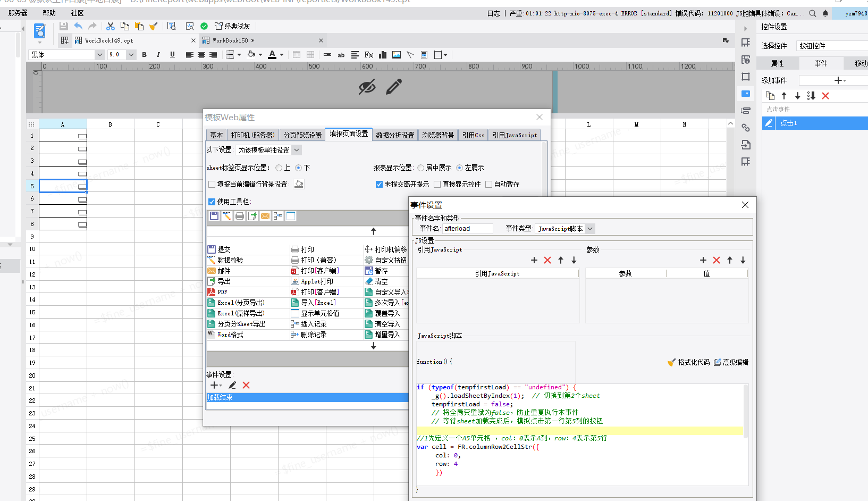Viewport: 868px width, 501px height.
Task: Click the event name field afterload
Action: pos(468,229)
